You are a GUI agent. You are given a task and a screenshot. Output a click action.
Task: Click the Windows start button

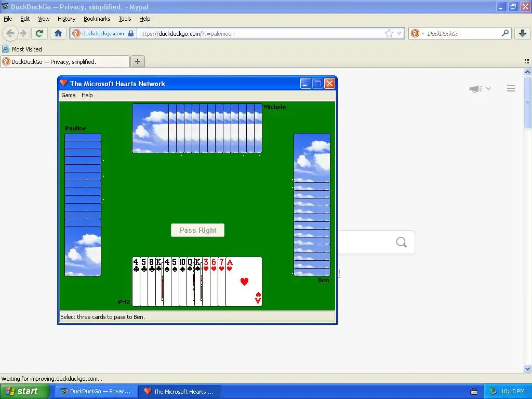click(24, 392)
